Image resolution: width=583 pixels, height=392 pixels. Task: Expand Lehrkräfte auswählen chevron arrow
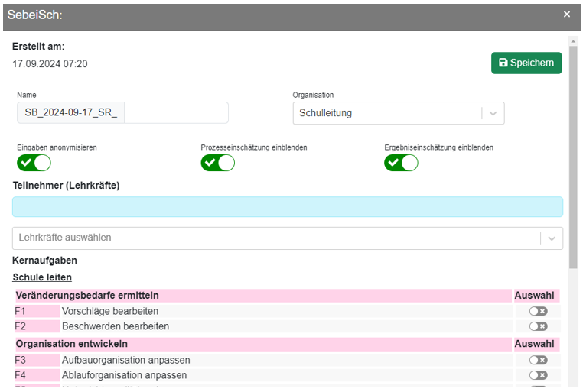coord(551,238)
